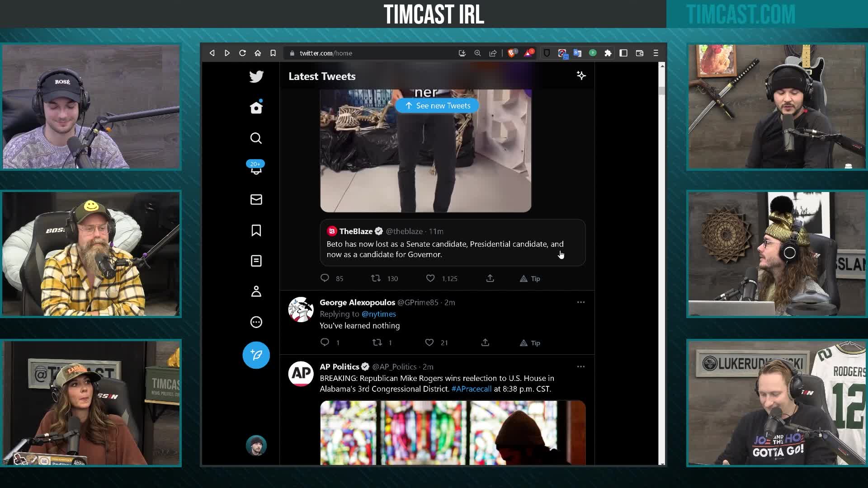The image size is (868, 488).
Task: Select the Profile icon in sidebar
Action: click(x=256, y=291)
